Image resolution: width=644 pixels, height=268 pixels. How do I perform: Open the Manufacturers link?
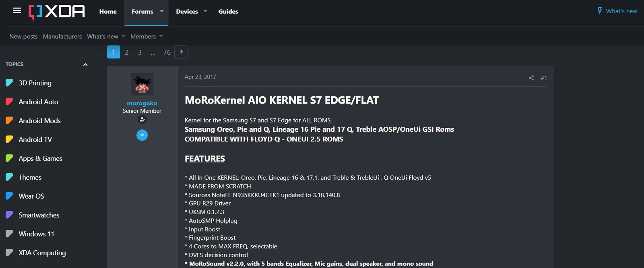(62, 36)
